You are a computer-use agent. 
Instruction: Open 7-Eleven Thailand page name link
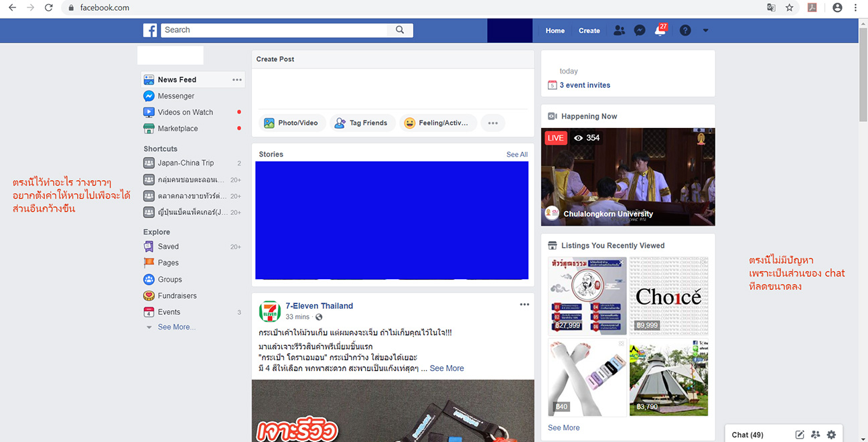(319, 306)
